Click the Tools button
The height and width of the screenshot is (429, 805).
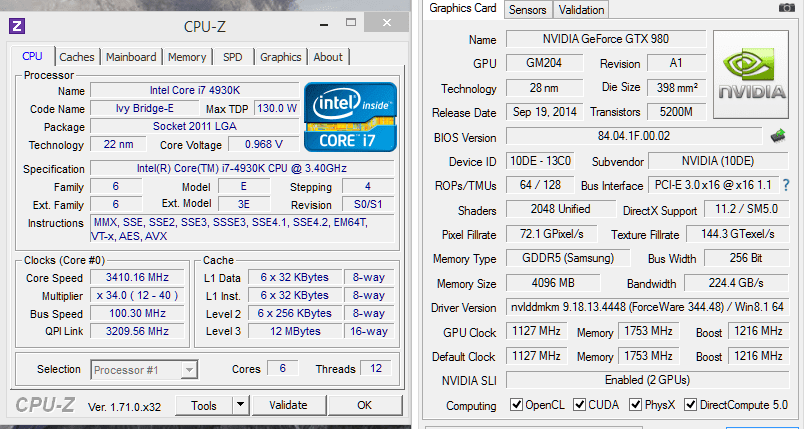click(204, 405)
